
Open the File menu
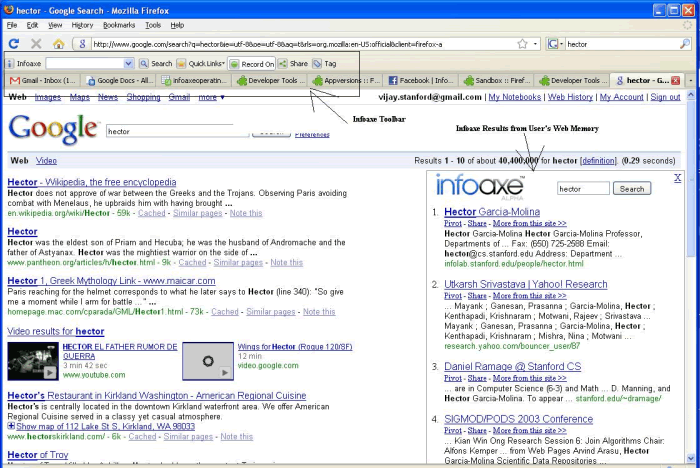coord(12,25)
